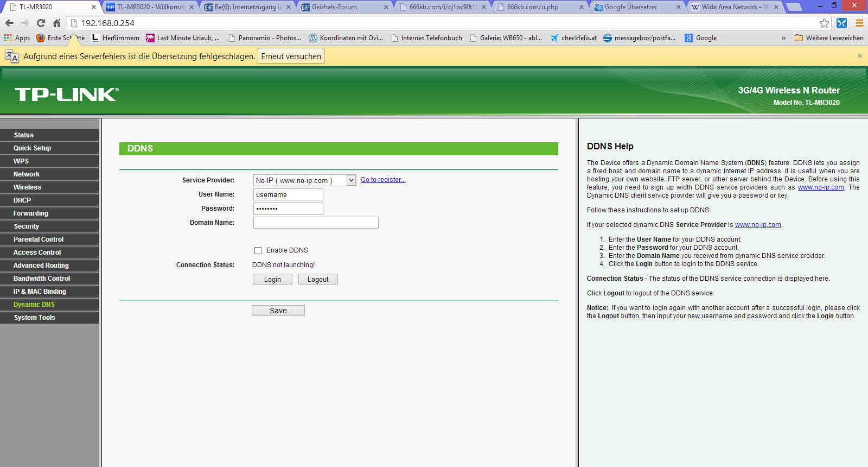Open the Forwarding menu item

[x=49, y=213]
